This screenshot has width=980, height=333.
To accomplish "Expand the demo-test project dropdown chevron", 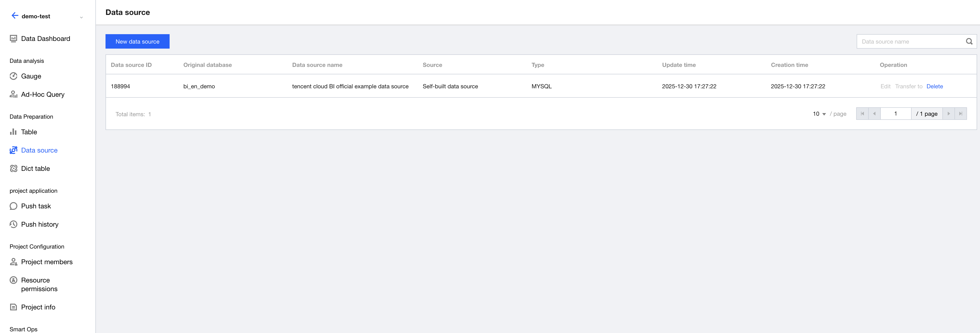I will (x=81, y=17).
